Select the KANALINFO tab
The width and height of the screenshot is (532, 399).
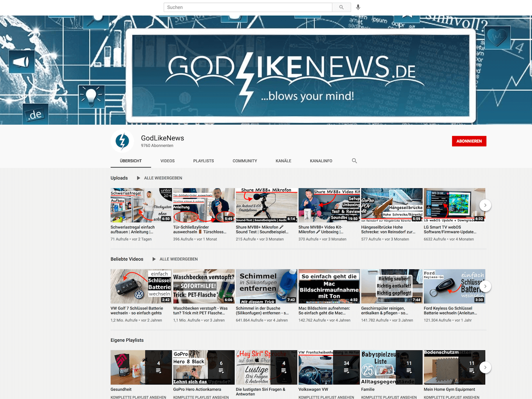pos(321,161)
